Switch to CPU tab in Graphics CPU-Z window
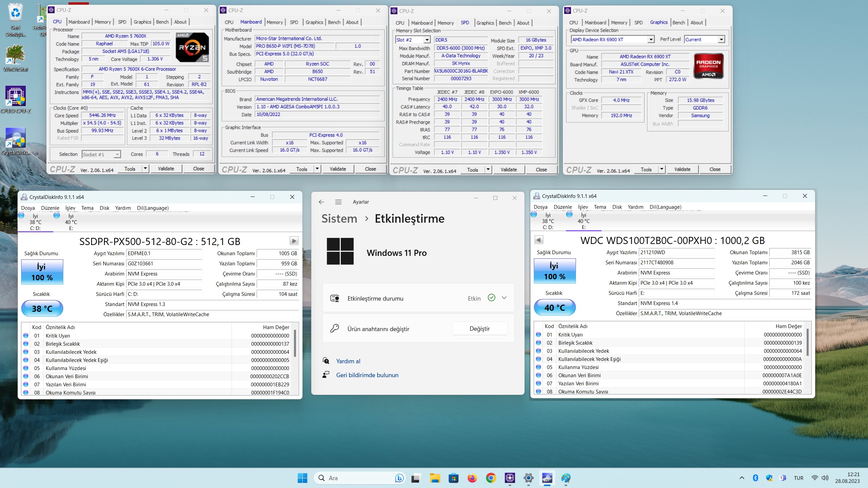 (x=573, y=23)
